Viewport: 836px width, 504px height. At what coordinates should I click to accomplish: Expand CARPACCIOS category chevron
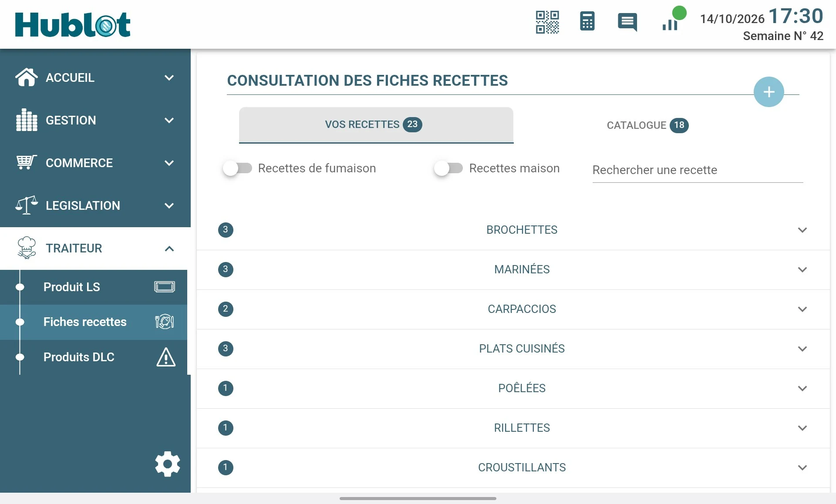point(802,309)
